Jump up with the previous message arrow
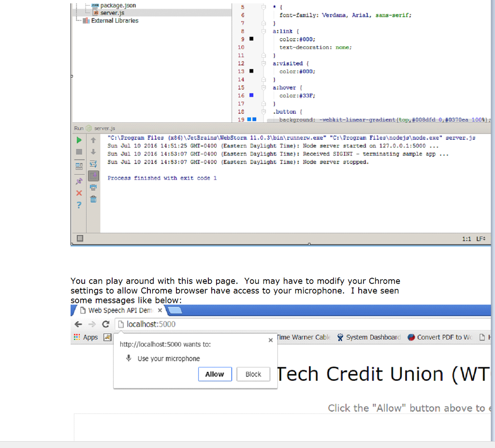Viewport: 495px width, 448px height. 93,140
